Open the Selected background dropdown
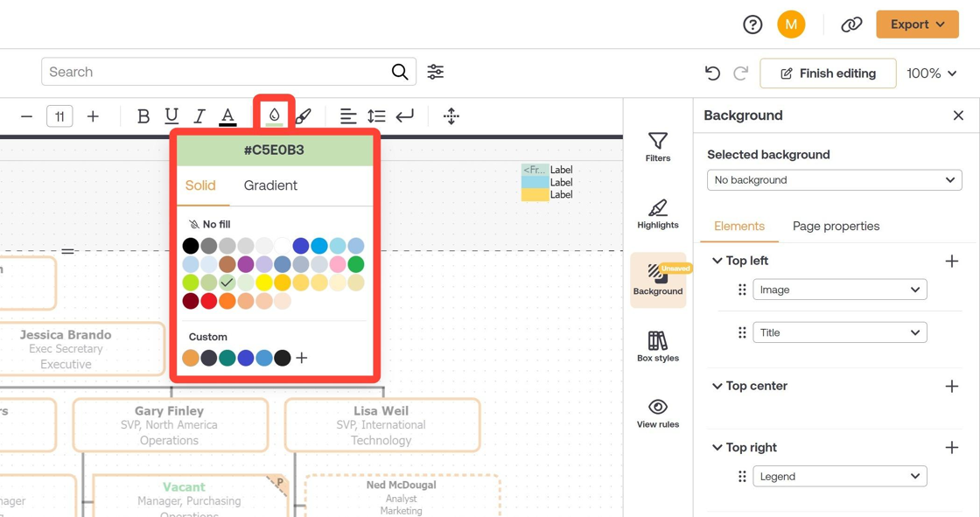980x517 pixels. point(833,179)
